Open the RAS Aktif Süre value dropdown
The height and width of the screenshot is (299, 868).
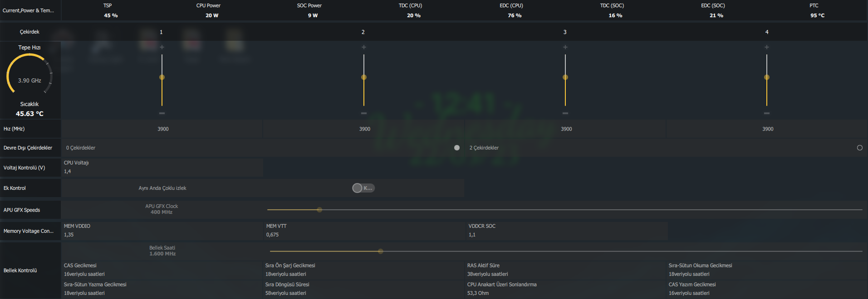[565, 274]
